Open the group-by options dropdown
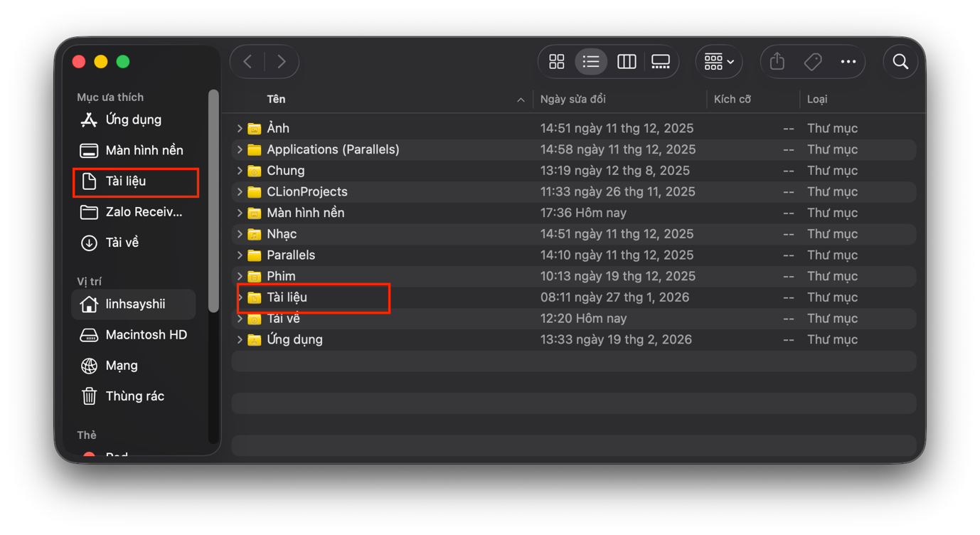Screen dimensions: 980x535 click(x=719, y=62)
